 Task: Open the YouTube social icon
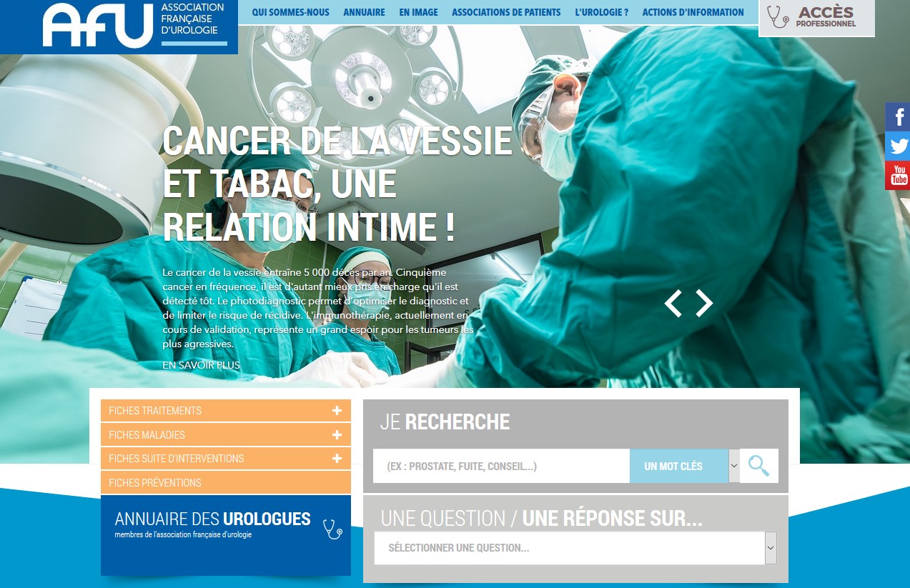click(x=898, y=175)
